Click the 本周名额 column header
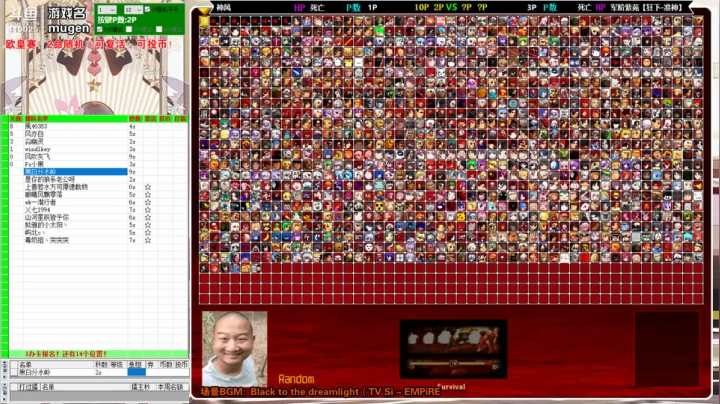This screenshot has width=720, height=404. pyautogui.click(x=170, y=387)
